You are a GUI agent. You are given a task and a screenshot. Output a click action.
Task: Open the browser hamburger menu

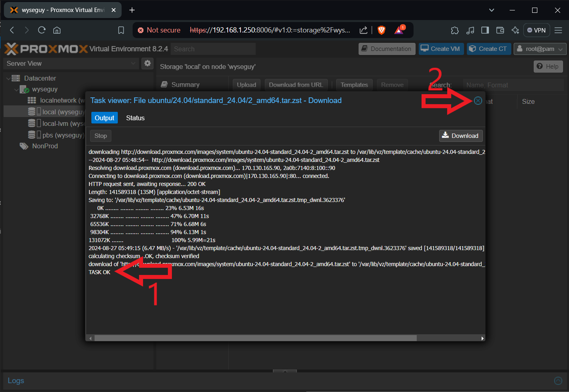point(558,30)
